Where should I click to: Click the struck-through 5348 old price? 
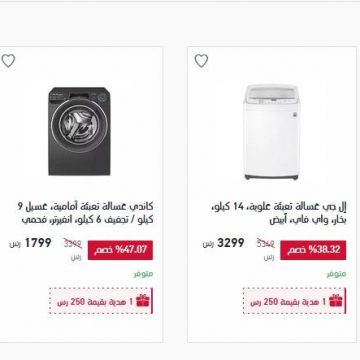click(x=266, y=244)
